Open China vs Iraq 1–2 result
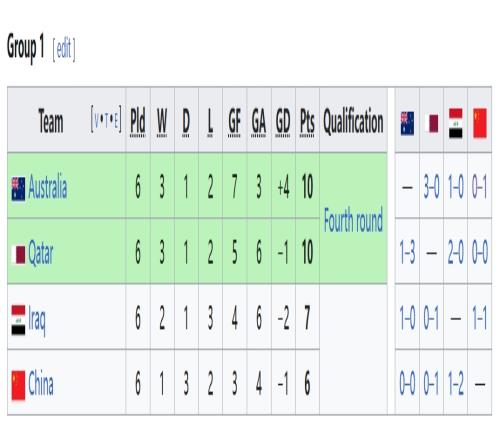Viewport: 500px width, 440px height. tap(455, 384)
